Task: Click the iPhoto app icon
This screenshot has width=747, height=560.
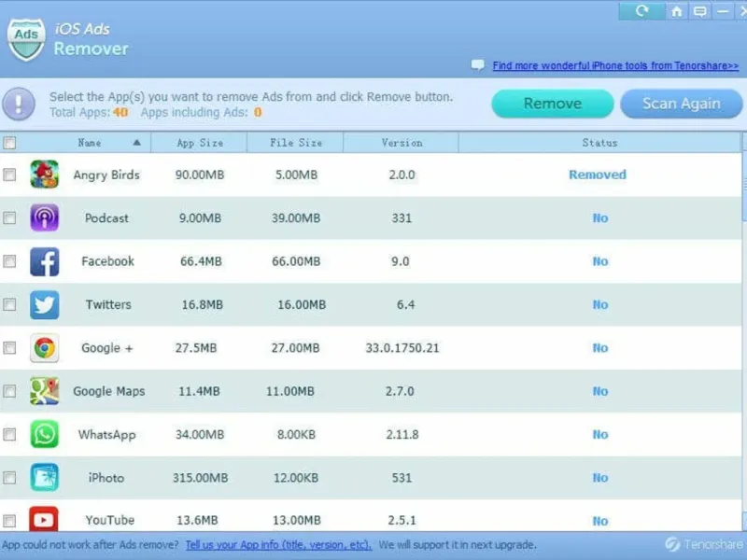Action: click(x=44, y=478)
